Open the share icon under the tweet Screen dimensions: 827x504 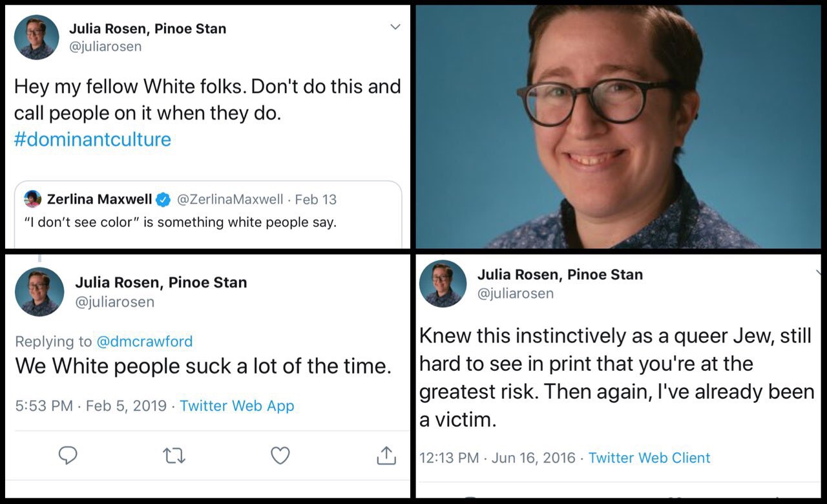(x=386, y=456)
